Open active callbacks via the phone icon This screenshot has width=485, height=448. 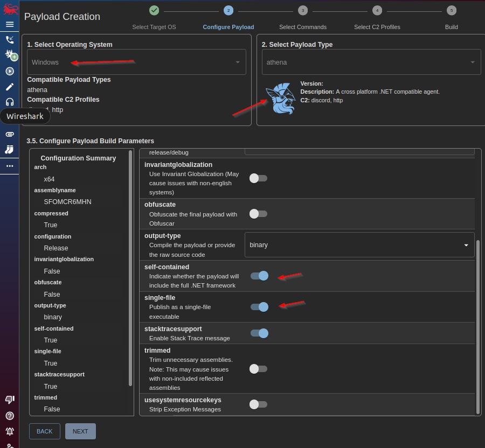(10, 39)
